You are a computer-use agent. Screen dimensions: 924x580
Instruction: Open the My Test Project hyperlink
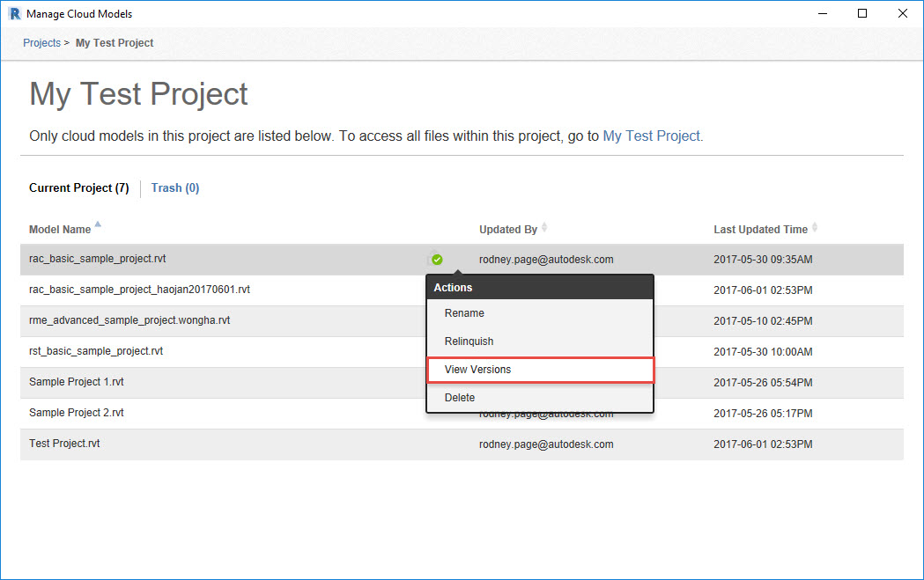pyautogui.click(x=652, y=136)
